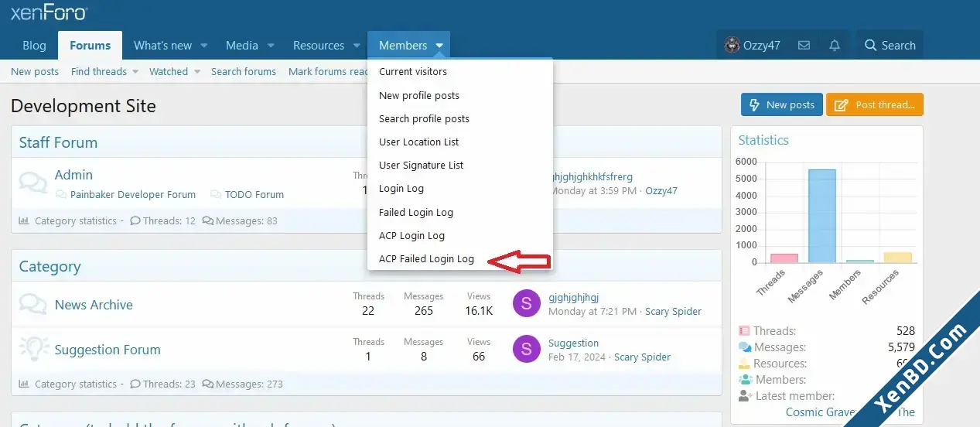This screenshot has width=980, height=427.
Task: Click the XenForo logo
Action: tap(49, 12)
